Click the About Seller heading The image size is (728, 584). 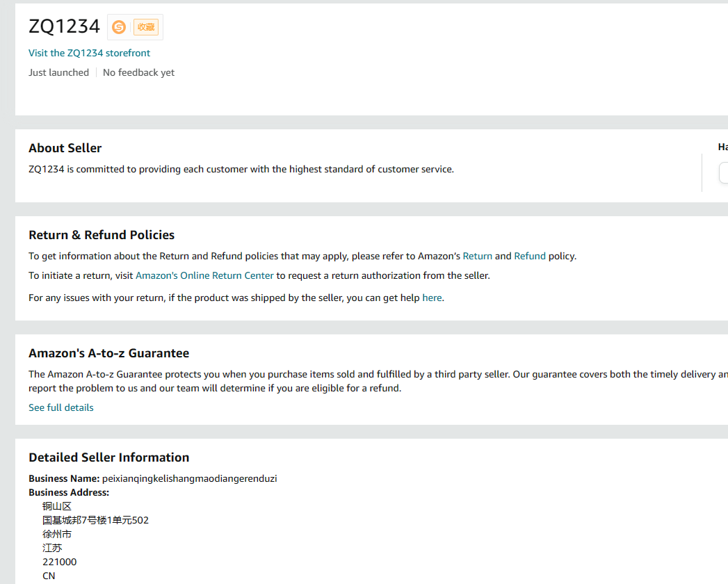pyautogui.click(x=65, y=148)
